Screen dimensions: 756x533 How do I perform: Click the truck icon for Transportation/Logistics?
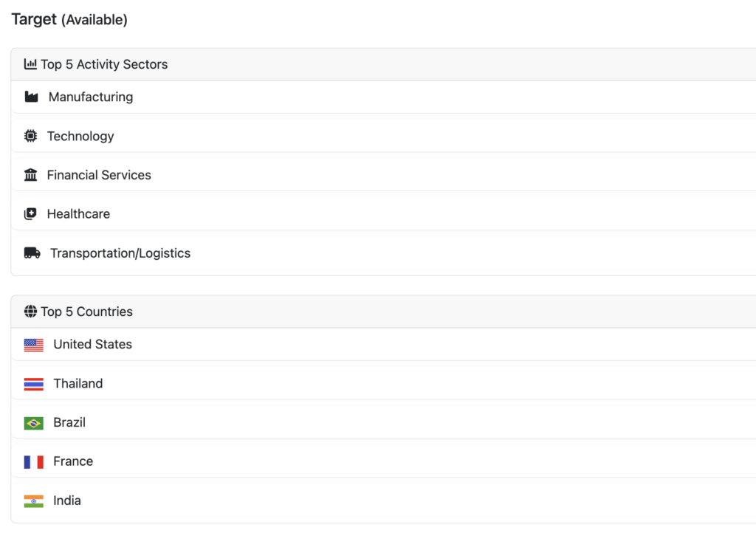[32, 253]
